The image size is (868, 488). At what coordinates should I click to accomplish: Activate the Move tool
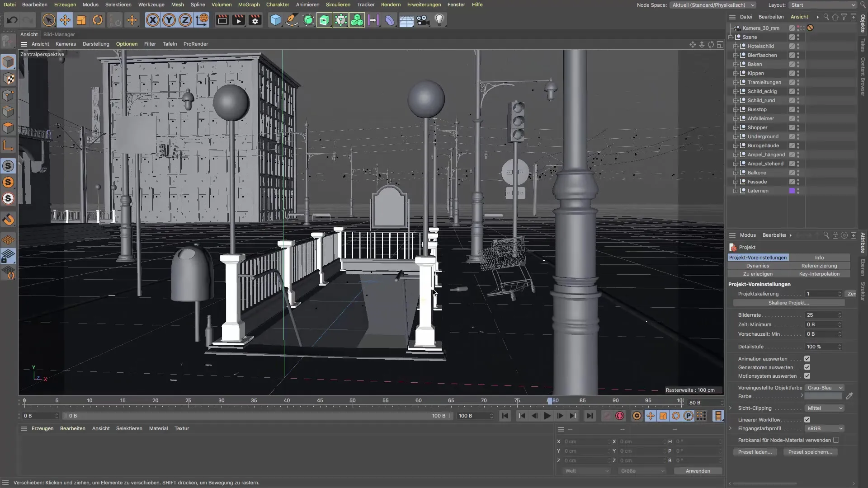pyautogui.click(x=65, y=20)
